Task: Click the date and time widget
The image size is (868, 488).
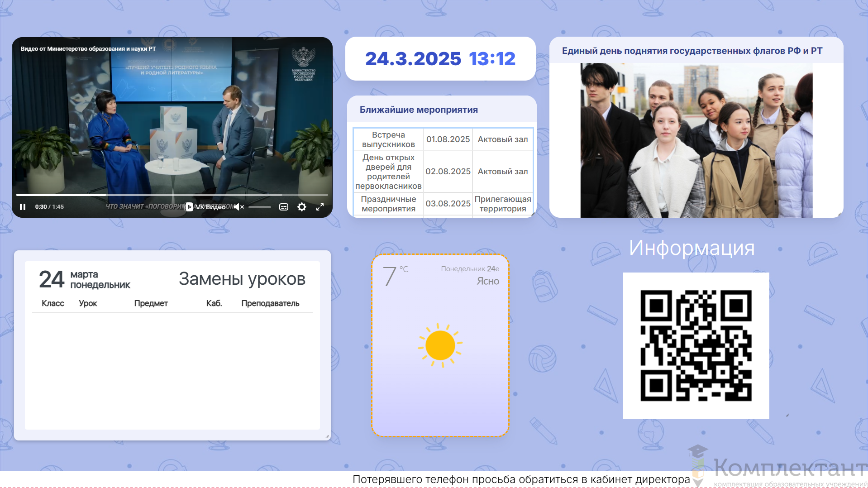Action: click(440, 59)
